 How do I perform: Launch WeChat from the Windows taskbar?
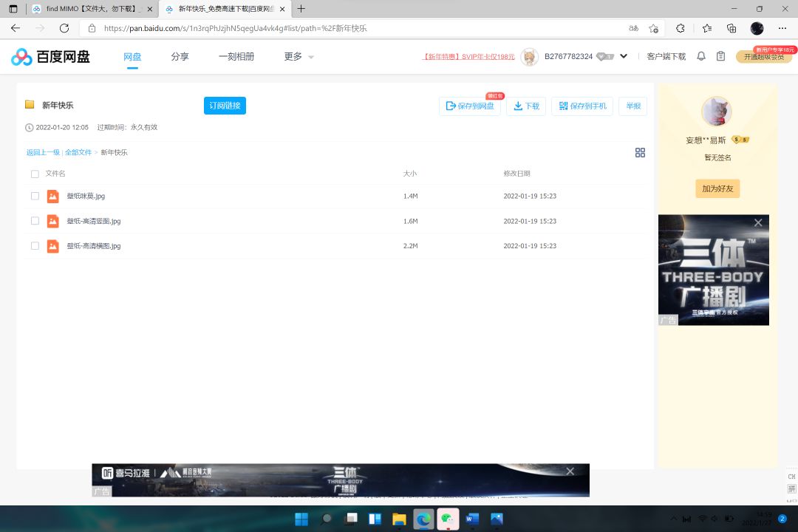coord(448,519)
